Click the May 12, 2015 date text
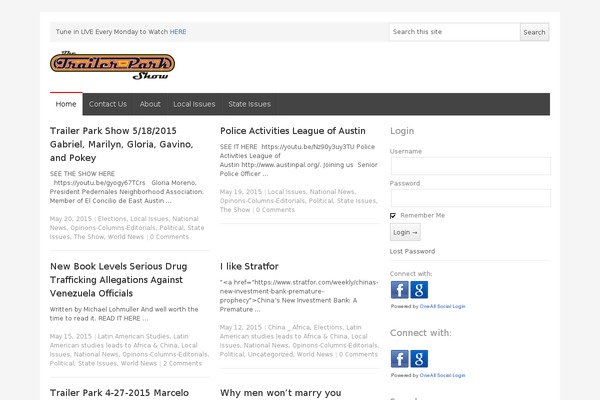Screen dimensions: 600x400 (x=241, y=327)
